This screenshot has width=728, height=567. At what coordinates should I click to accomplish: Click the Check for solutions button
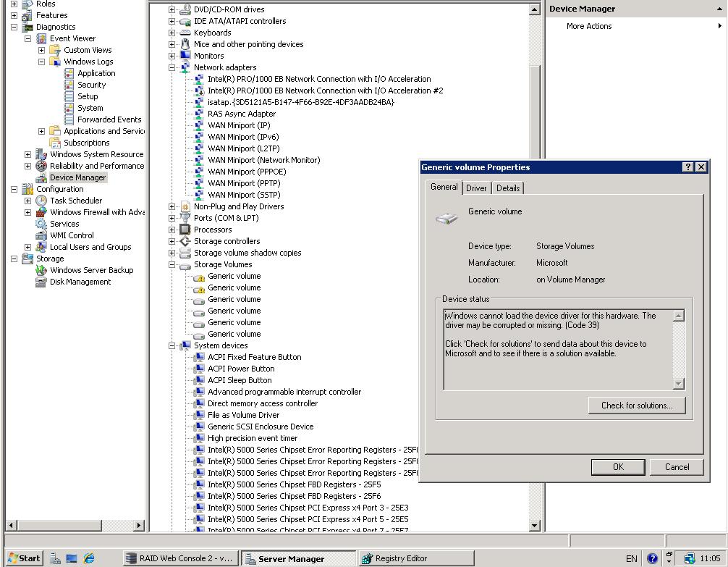coord(636,406)
